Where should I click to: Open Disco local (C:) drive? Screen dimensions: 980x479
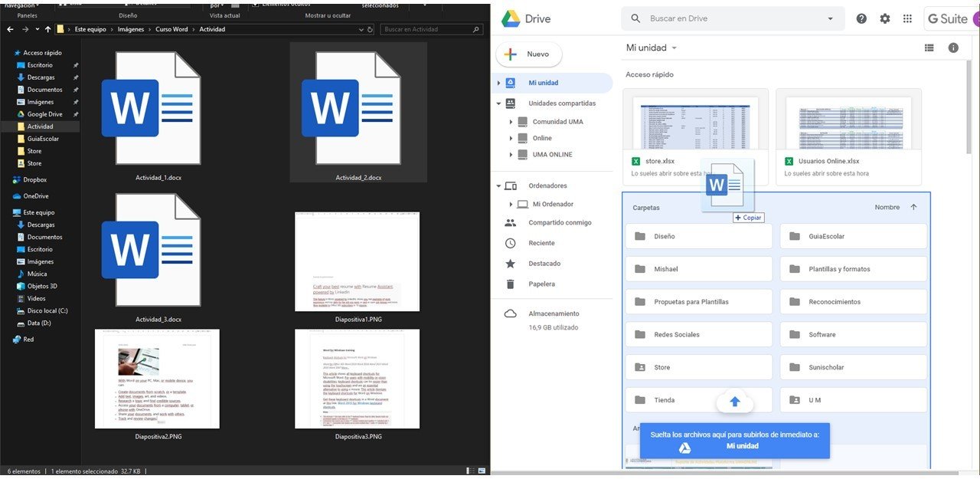click(47, 310)
